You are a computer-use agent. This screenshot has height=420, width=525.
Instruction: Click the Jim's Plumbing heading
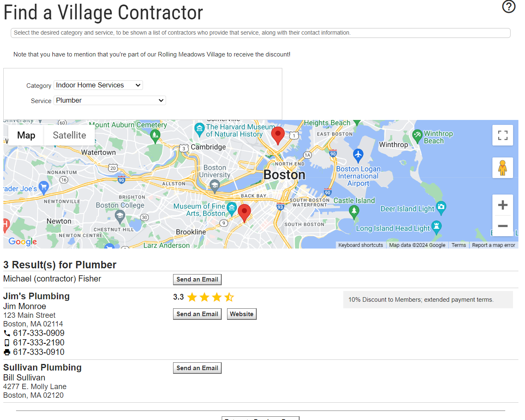(36, 296)
